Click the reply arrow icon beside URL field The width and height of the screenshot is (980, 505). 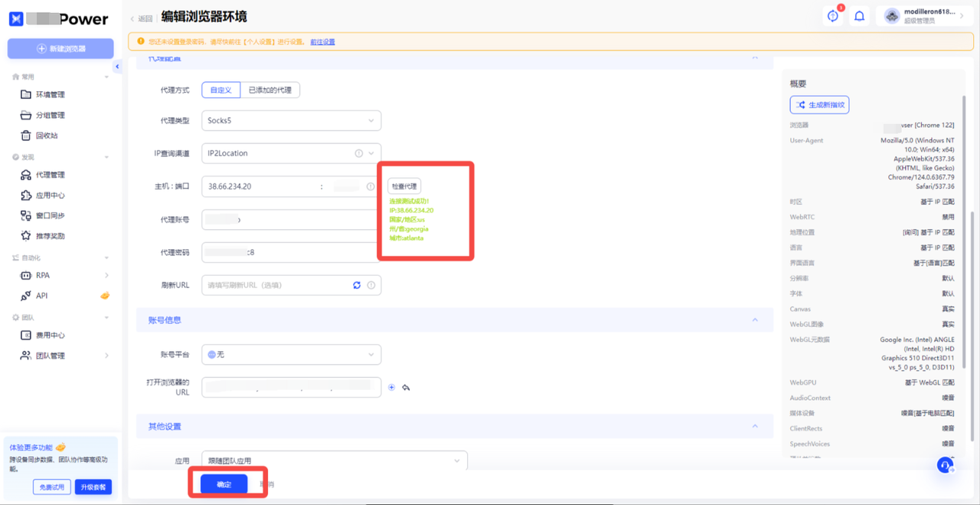tap(406, 387)
